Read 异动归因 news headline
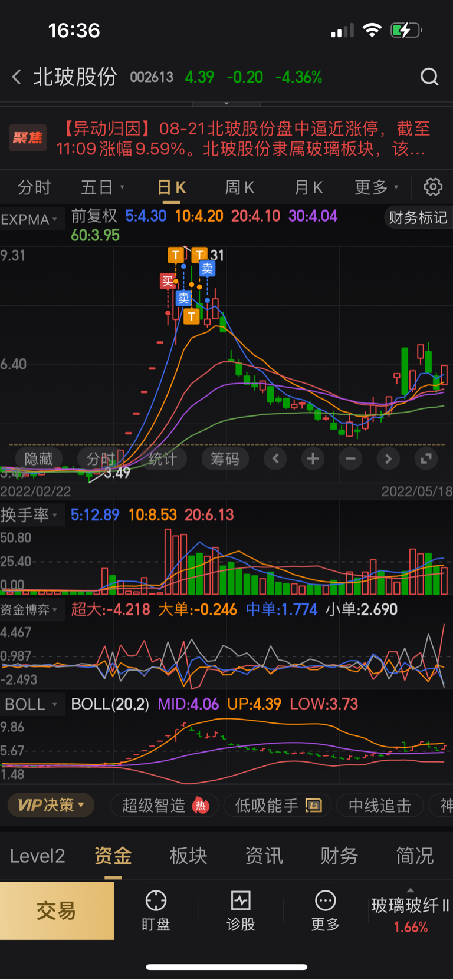The height and width of the screenshot is (980, 453). tap(244, 138)
